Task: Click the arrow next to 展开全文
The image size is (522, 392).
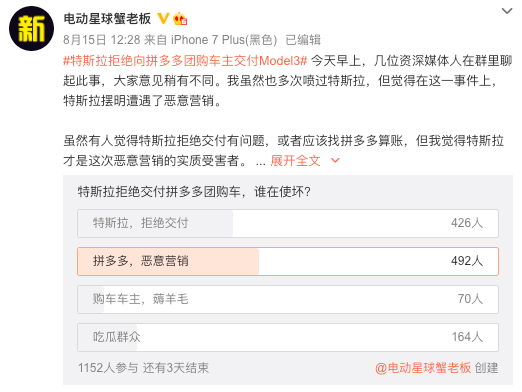Action: coord(335,161)
